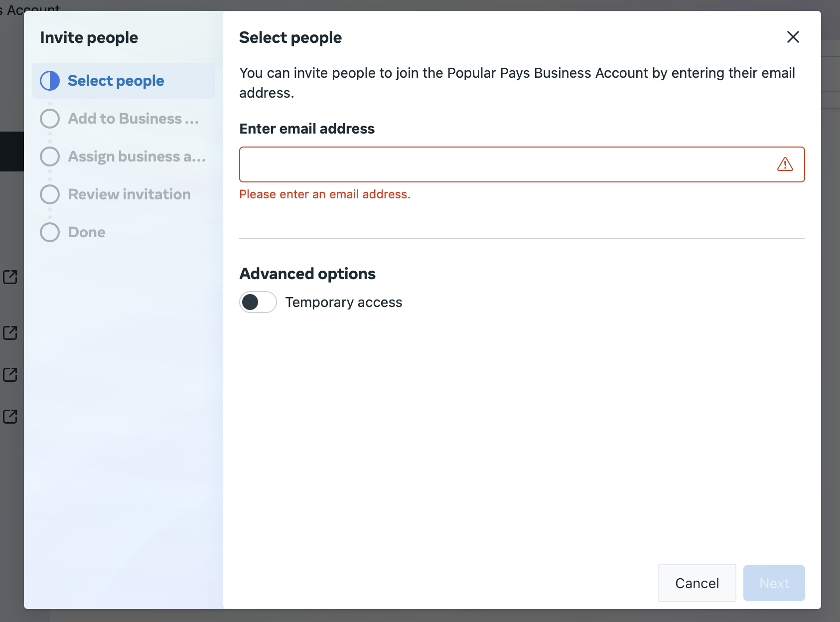Select the Done step label
Viewport: 840px width, 622px height.
[87, 232]
